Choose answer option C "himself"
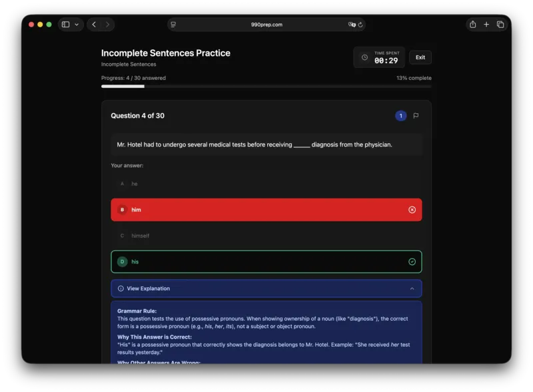The width and height of the screenshot is (533, 392). [266, 236]
